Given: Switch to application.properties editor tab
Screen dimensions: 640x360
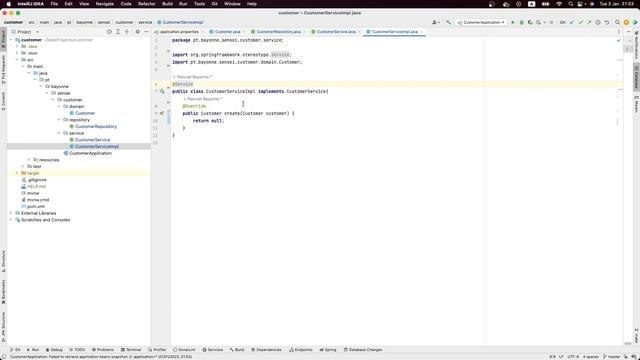Looking at the screenshot, I should coord(178,32).
